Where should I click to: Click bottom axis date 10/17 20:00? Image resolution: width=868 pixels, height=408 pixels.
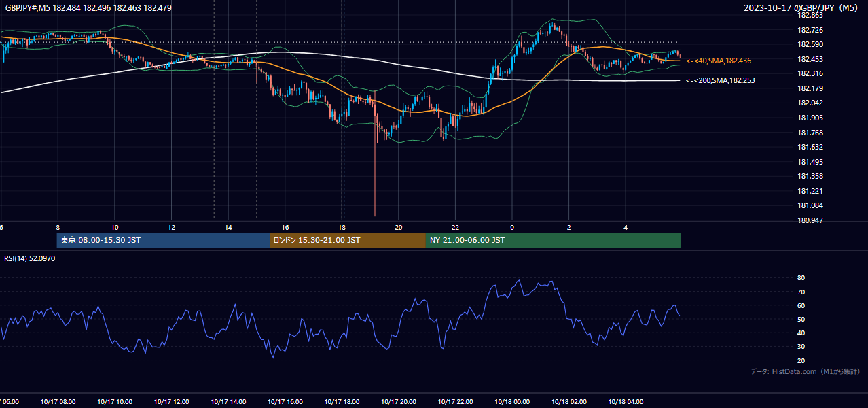pyautogui.click(x=399, y=402)
